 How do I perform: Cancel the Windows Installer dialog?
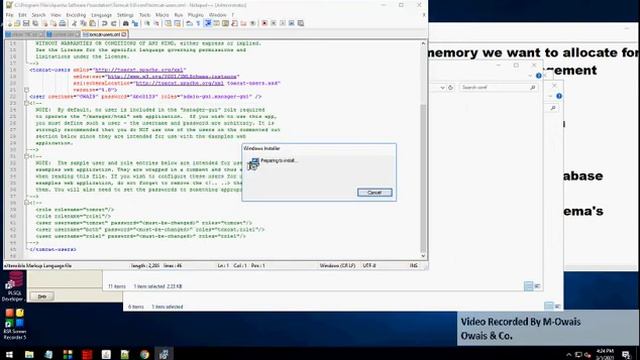point(375,192)
